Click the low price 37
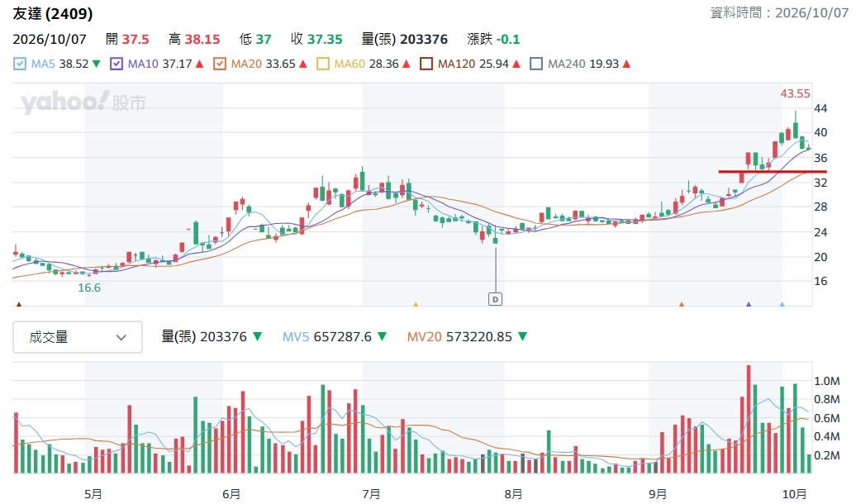Viewport: 856px width, 504px height. 263,40
